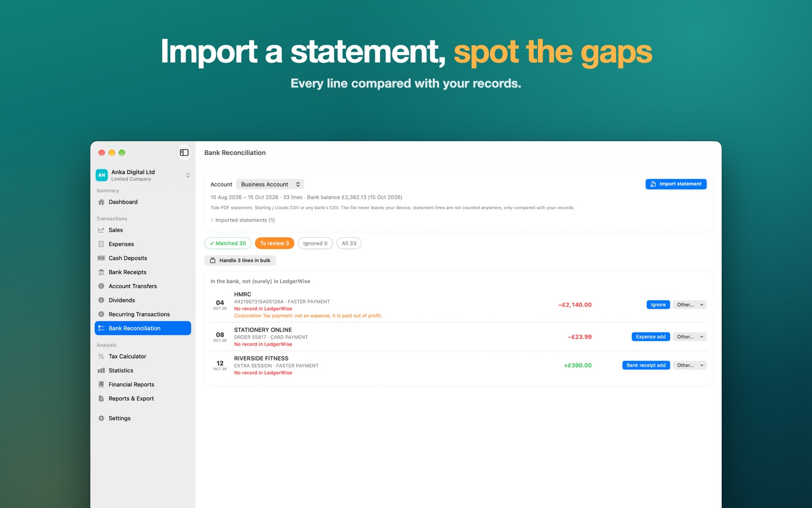Click the 'In the bank, not (surely) in LedgerWise' heading
The image size is (812, 508).
point(260,281)
